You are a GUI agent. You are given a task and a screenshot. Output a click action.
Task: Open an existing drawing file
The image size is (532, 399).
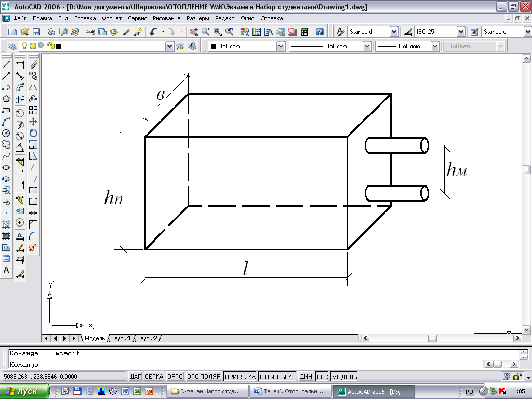tap(24, 32)
